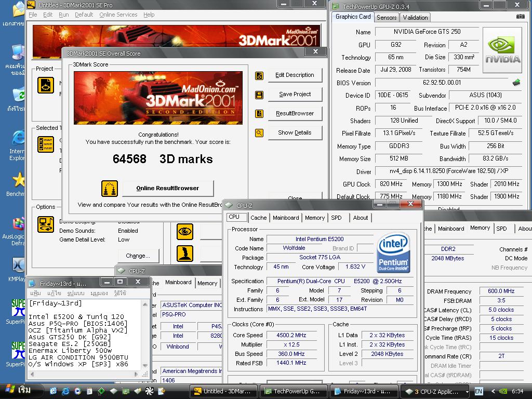Click the BIOS save chip icon in GPU-Z
The image size is (532, 399).
point(516,82)
